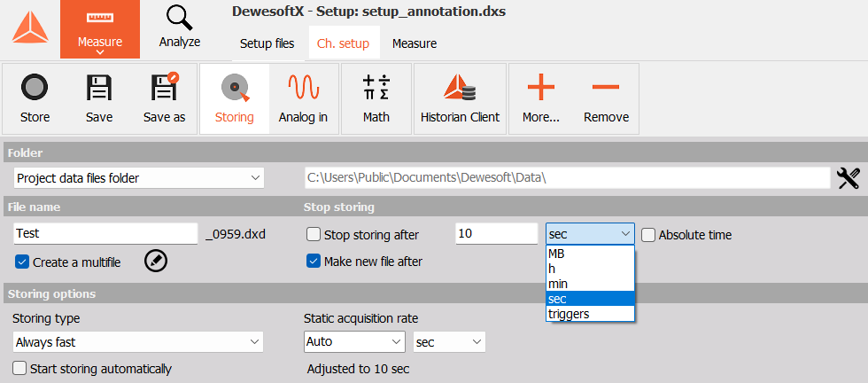Uncheck Create a multifile
The image size is (868, 383).
click(x=21, y=262)
